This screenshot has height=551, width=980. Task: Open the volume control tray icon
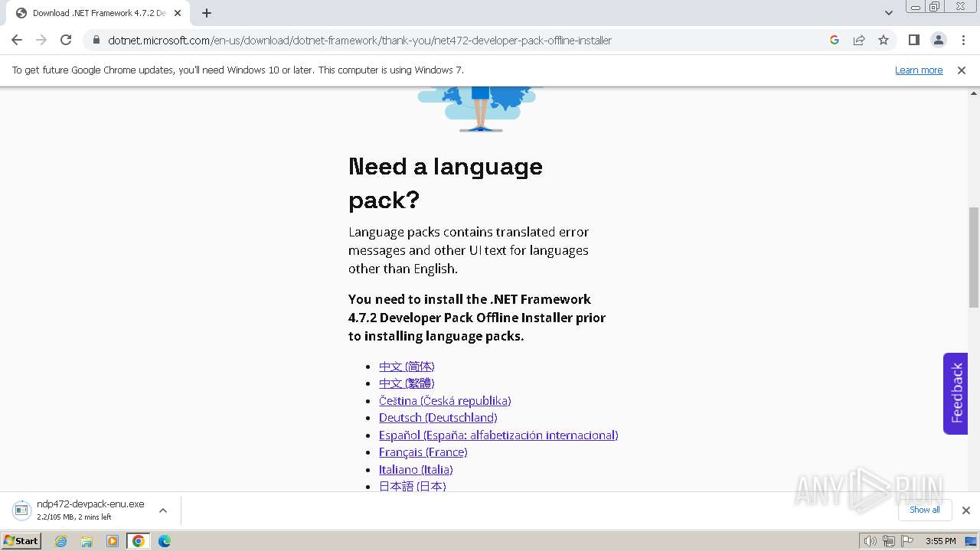870,541
